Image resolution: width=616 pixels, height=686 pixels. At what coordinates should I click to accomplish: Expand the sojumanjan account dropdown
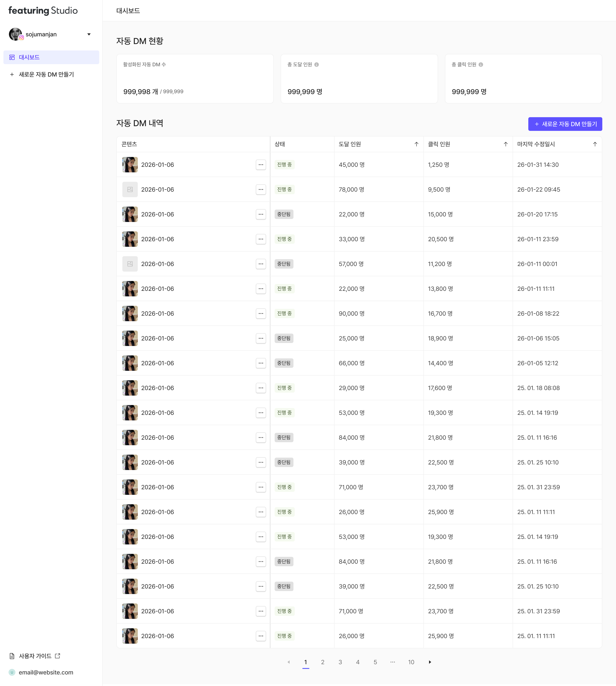pos(89,34)
